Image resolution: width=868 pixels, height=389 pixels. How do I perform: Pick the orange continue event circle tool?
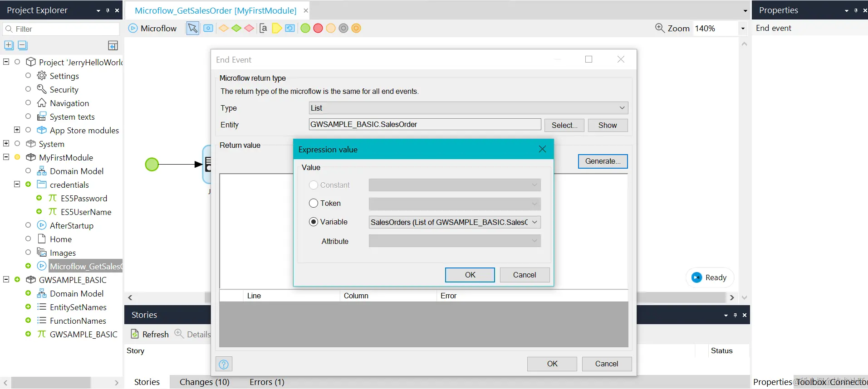356,28
